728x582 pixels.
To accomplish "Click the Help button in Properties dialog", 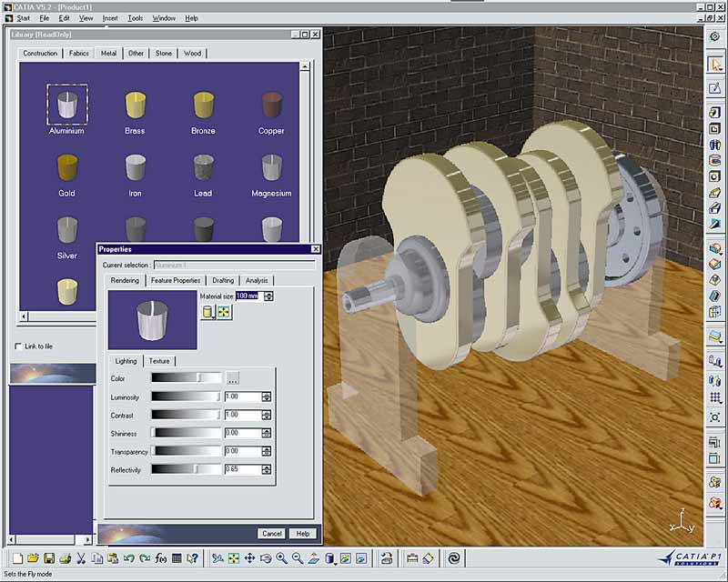I will (x=303, y=534).
